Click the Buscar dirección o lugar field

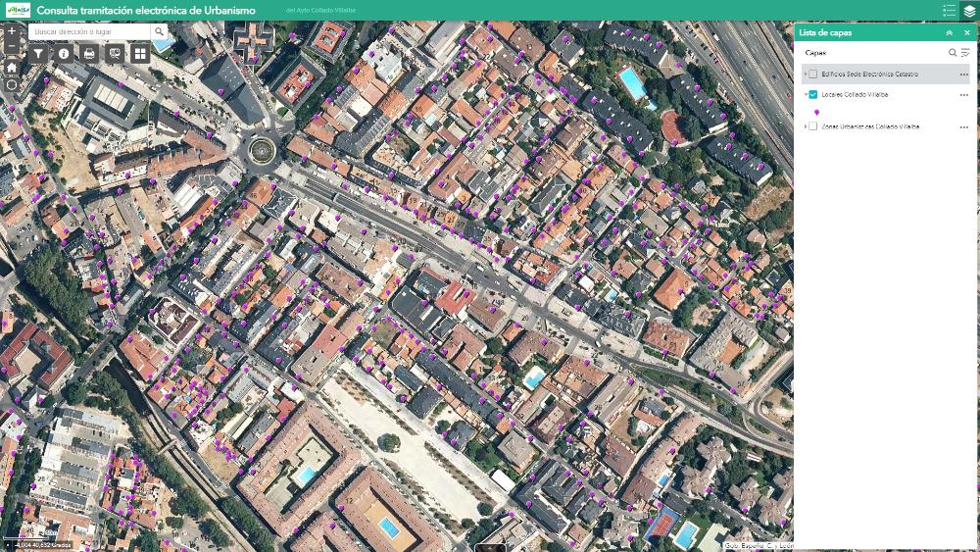tap(88, 32)
